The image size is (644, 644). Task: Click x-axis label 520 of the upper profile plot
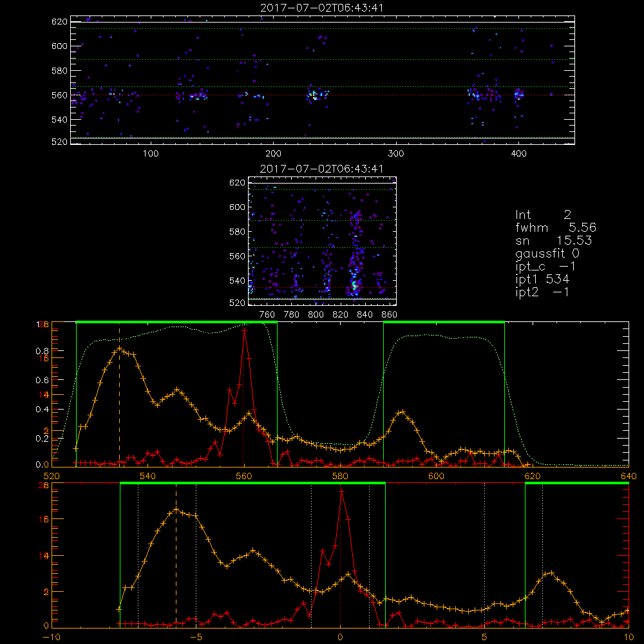52,477
